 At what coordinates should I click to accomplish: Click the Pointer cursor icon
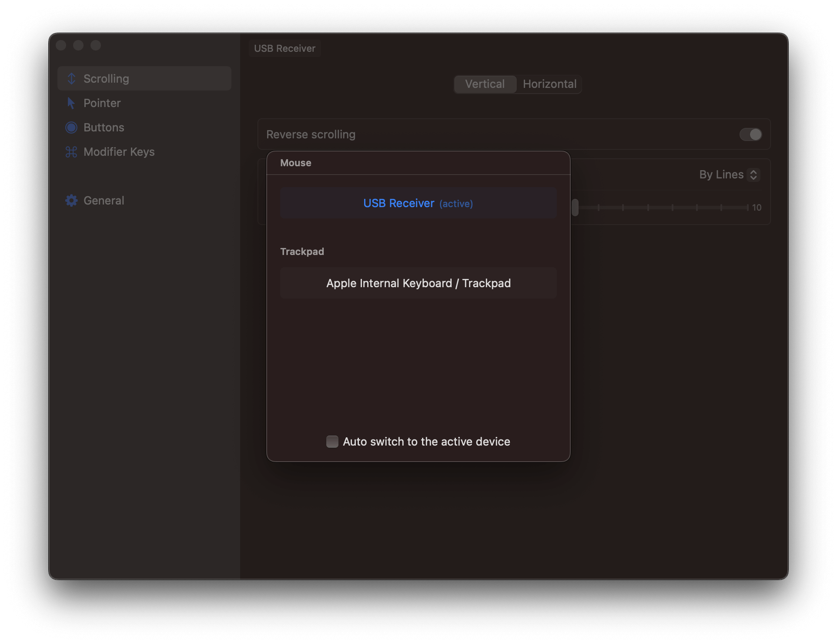(71, 103)
